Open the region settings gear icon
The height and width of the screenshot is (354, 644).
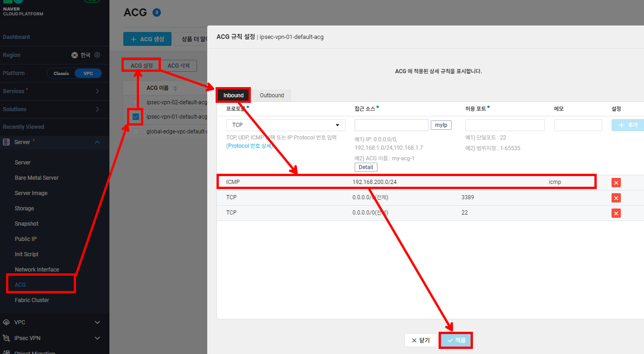[97, 55]
